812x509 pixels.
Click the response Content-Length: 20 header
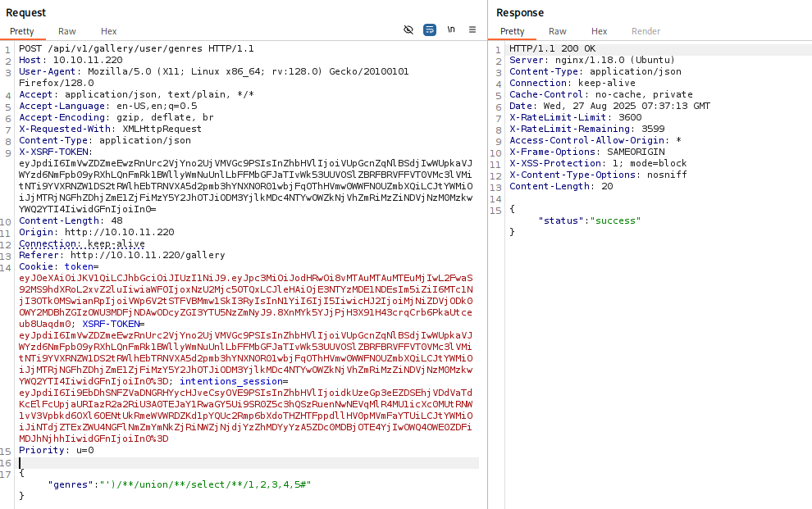[x=561, y=186]
